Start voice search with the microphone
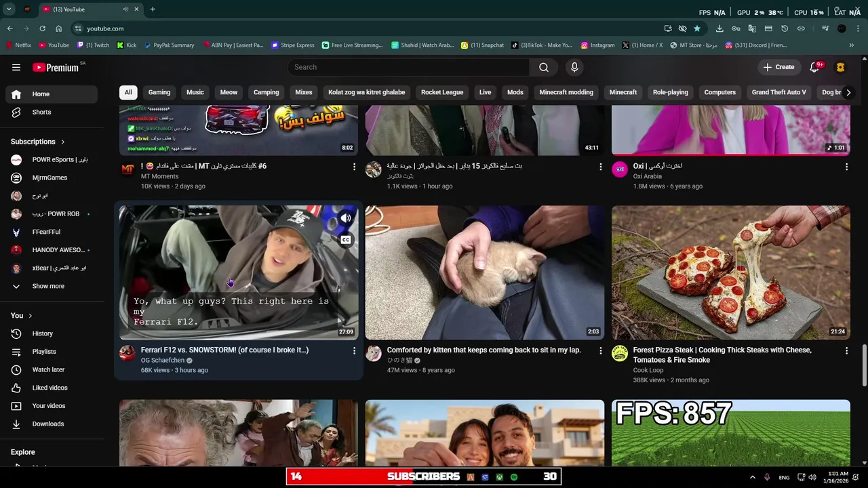Screen dimensions: 868x488 click(574, 67)
